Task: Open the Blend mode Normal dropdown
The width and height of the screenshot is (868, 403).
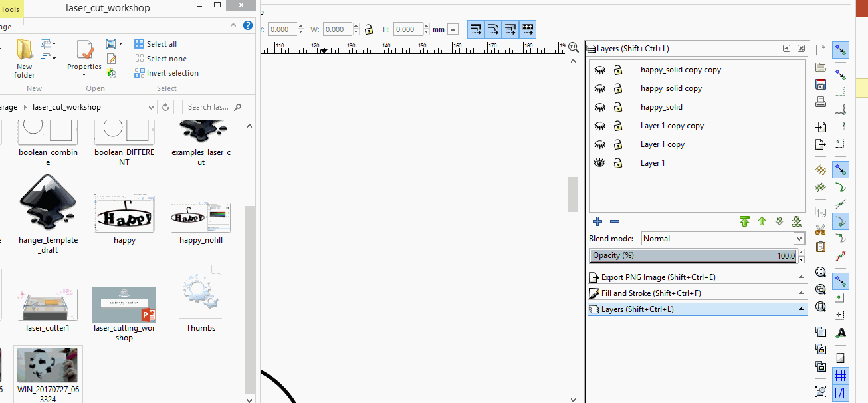Action: (723, 239)
